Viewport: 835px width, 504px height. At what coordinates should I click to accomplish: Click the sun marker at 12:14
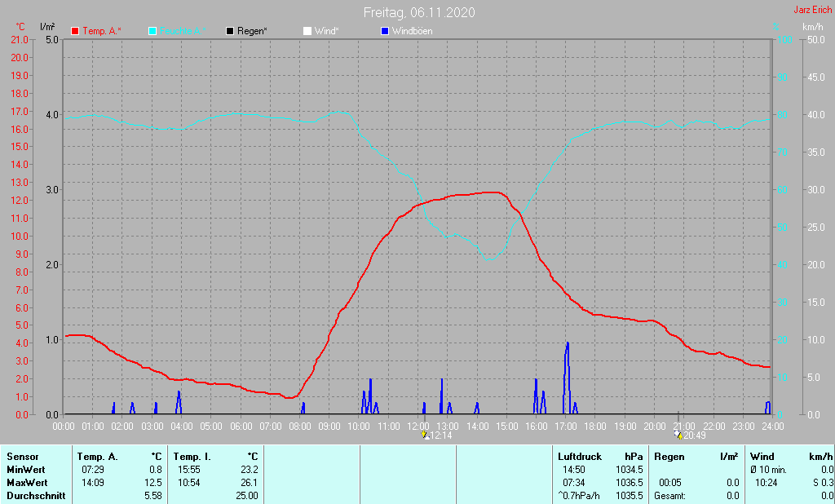coord(425,435)
